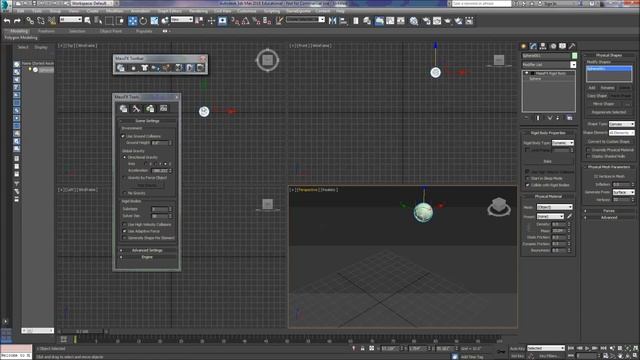This screenshot has height=360, width=640.
Task: Click configure modifier sets icon below stack
Action: point(569,118)
